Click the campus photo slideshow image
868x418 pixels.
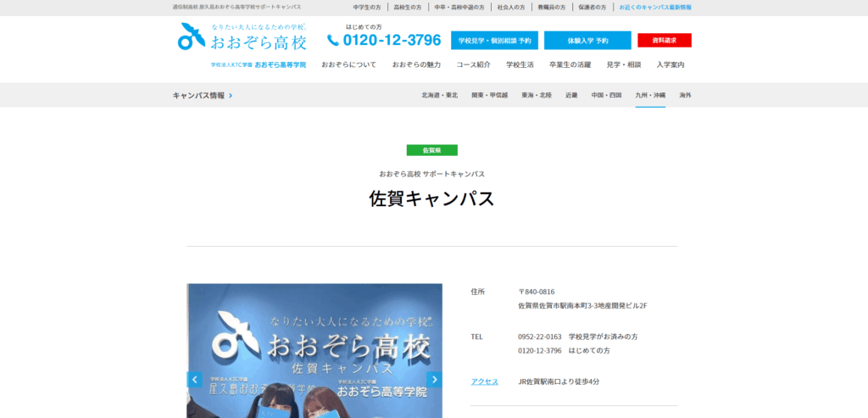[314, 351]
